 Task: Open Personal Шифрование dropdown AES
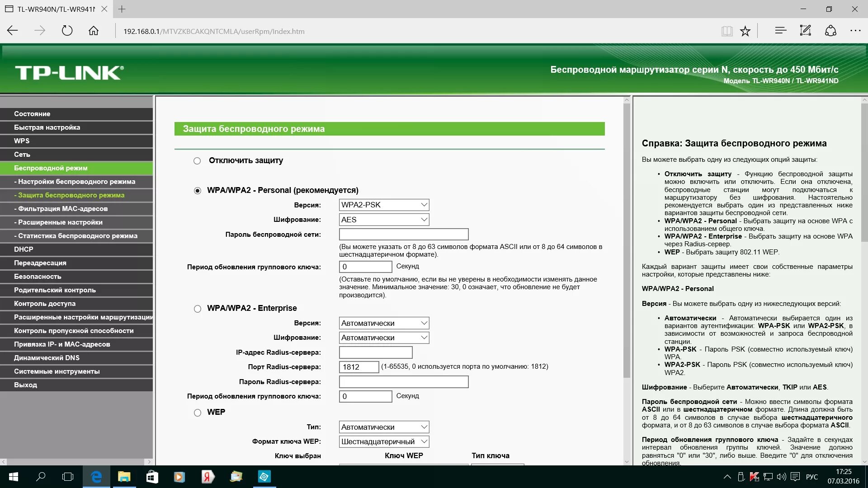384,220
